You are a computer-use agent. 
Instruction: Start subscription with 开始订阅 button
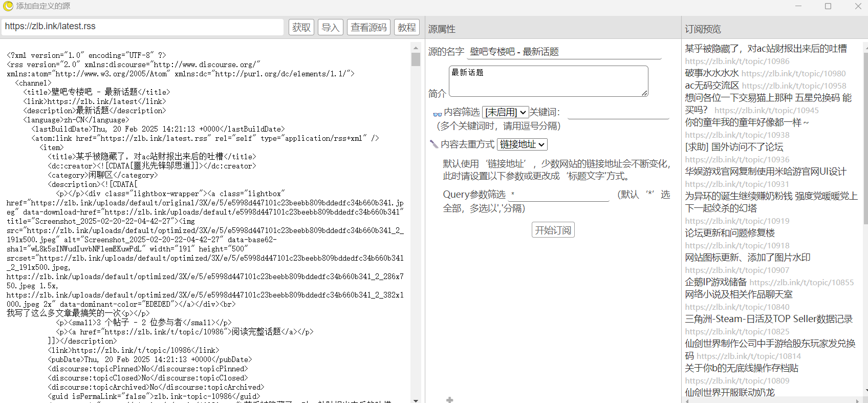point(553,230)
